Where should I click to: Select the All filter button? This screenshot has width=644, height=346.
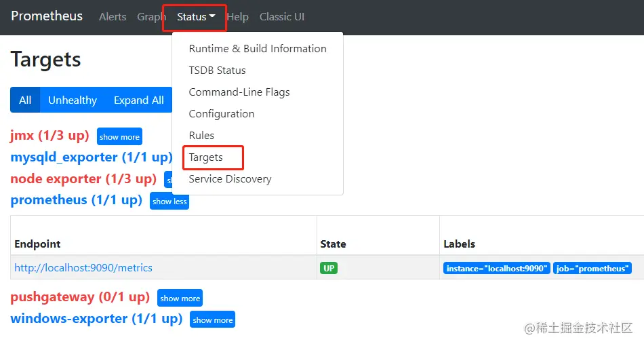tap(25, 100)
